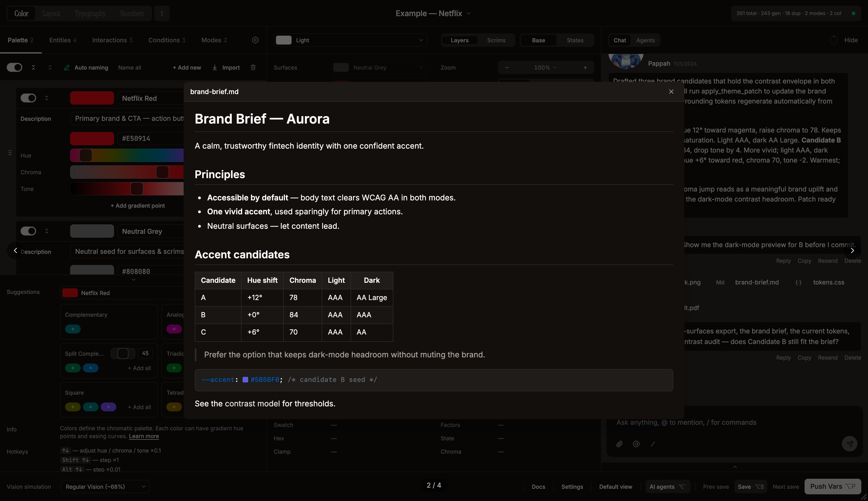Click the slash commands icon in chat
Image resolution: width=868 pixels, height=501 pixels.
click(653, 444)
